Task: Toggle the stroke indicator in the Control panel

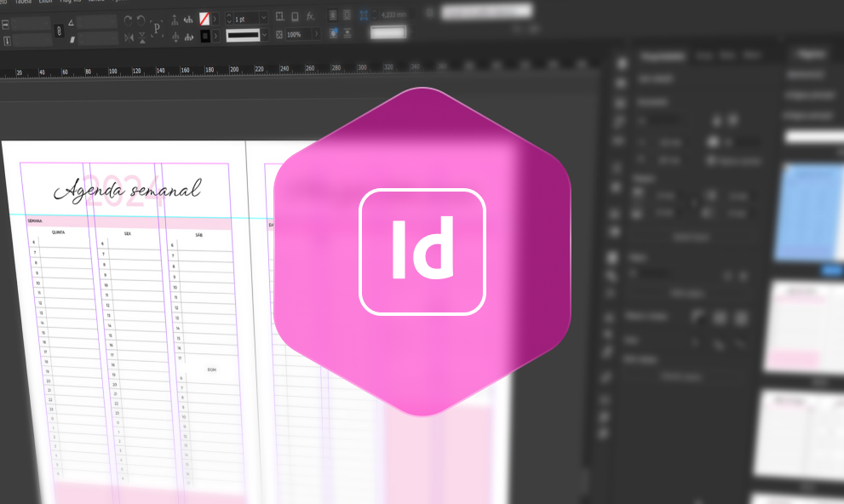Action: [x=206, y=34]
